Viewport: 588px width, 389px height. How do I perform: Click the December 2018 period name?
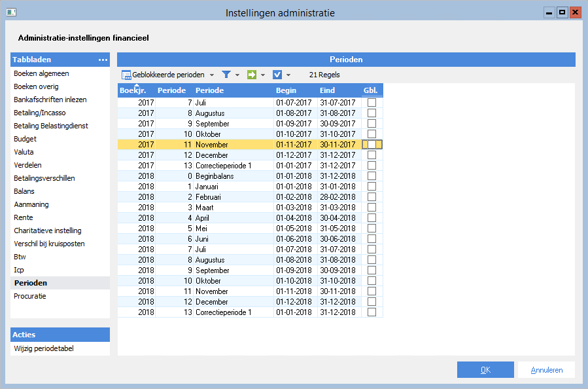pos(211,302)
